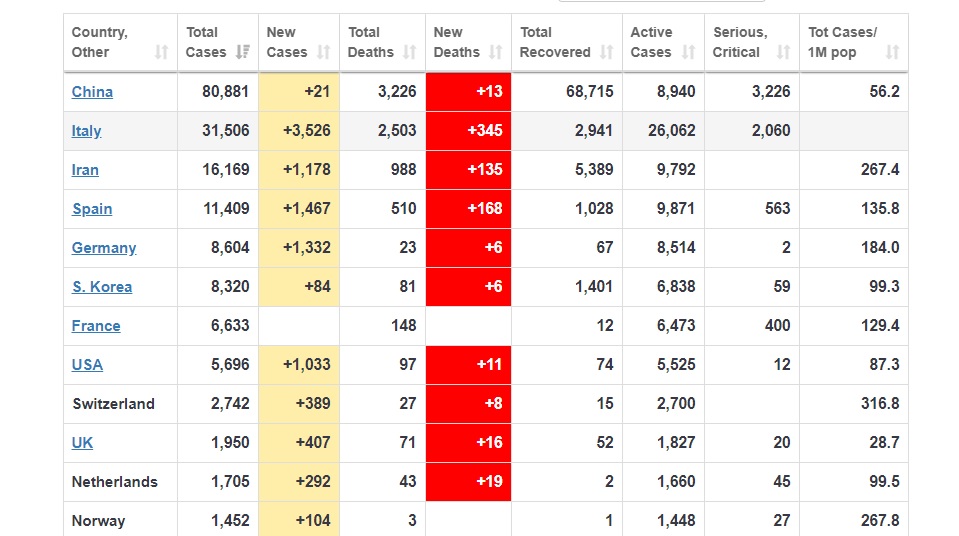Follow the France country link
This screenshot has height=536, width=959.
coord(96,326)
